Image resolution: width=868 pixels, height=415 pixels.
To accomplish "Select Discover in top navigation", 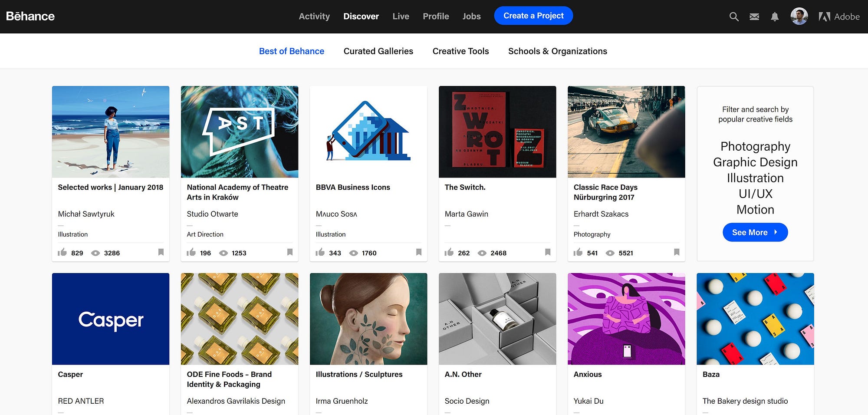I will 361,16.
